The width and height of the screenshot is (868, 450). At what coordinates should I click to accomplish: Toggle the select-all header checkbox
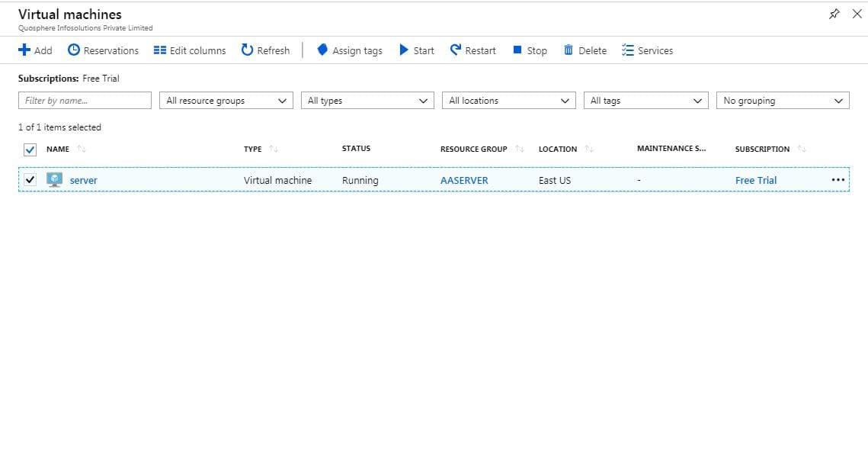click(x=30, y=149)
